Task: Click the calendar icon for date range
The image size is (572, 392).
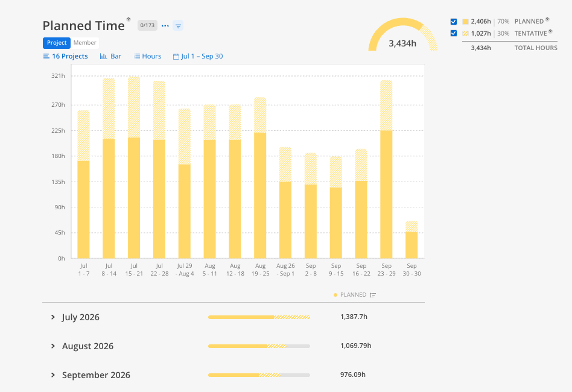Action: [176, 57]
